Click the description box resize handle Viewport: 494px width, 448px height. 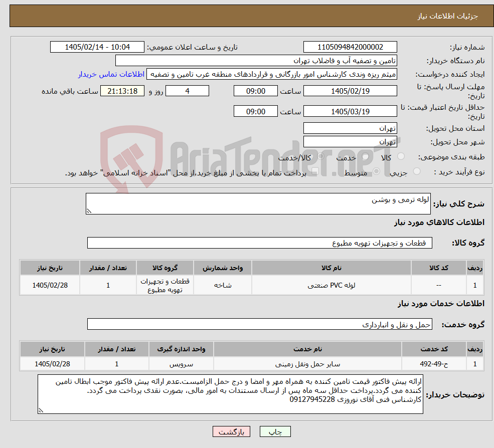click(89, 211)
